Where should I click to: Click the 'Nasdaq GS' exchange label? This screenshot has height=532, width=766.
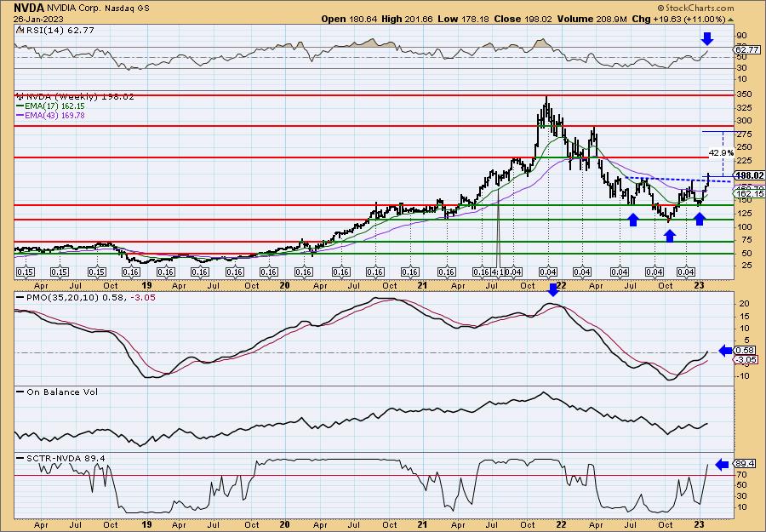tap(128, 9)
